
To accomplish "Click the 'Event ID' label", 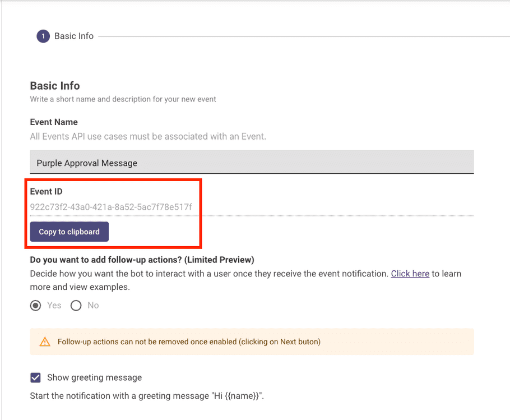I will point(46,191).
